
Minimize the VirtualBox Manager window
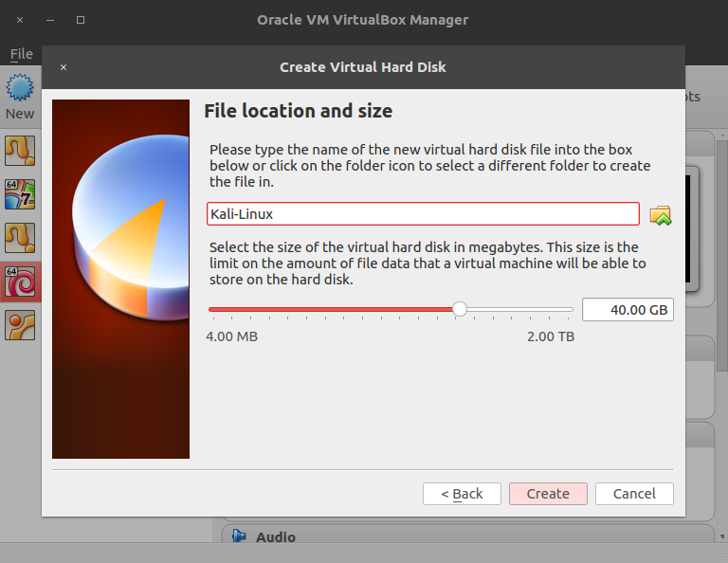point(50,20)
